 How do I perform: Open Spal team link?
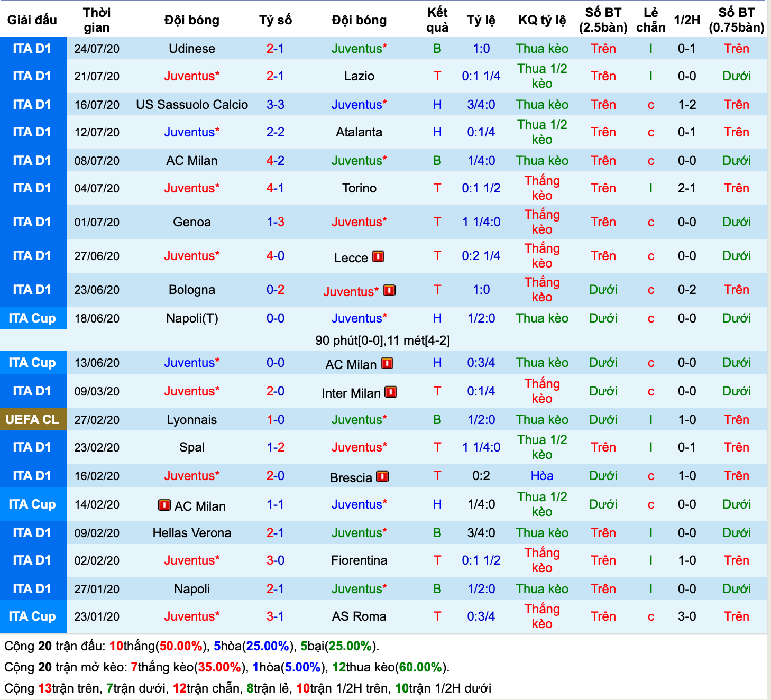[x=192, y=447]
